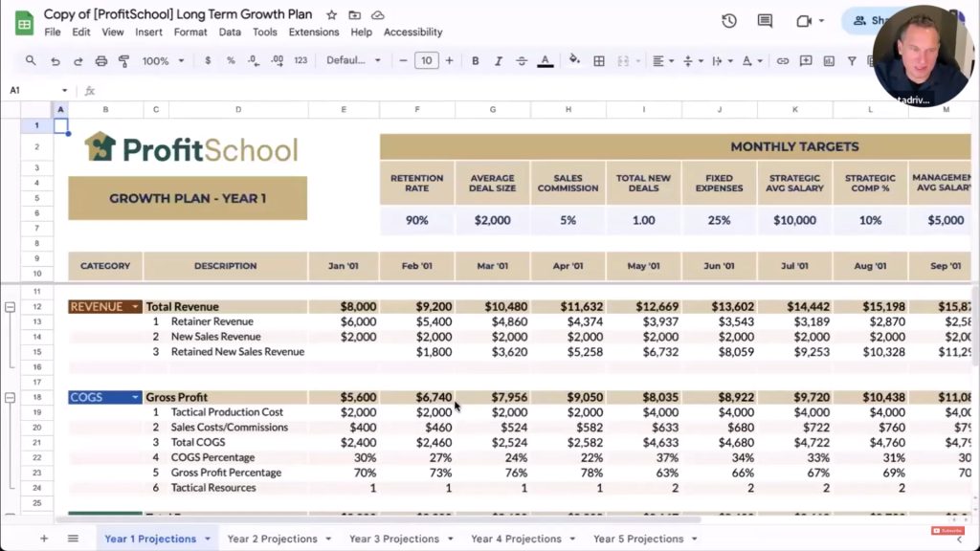The width and height of the screenshot is (980, 551).
Task: Add a new sheet
Action: (44, 539)
